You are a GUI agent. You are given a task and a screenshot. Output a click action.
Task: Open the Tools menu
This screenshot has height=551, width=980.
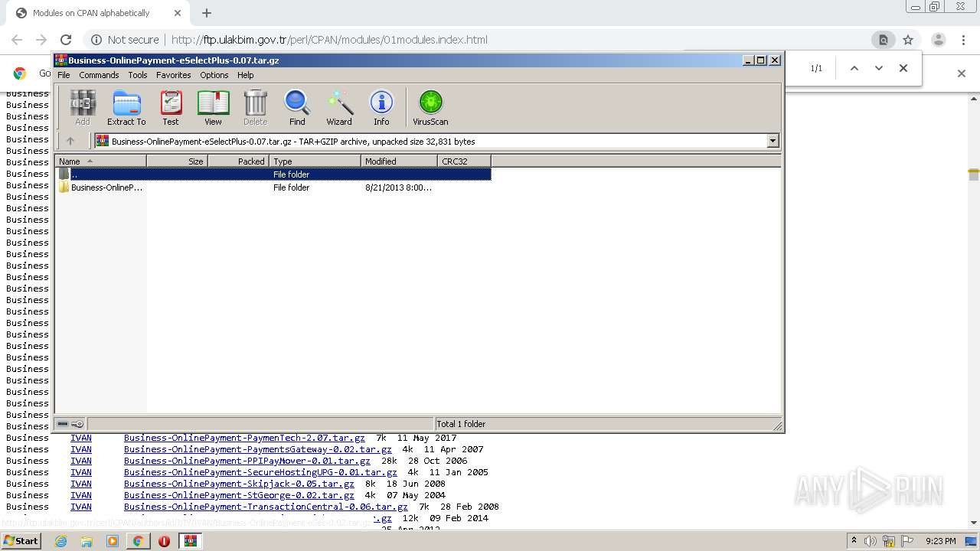138,75
